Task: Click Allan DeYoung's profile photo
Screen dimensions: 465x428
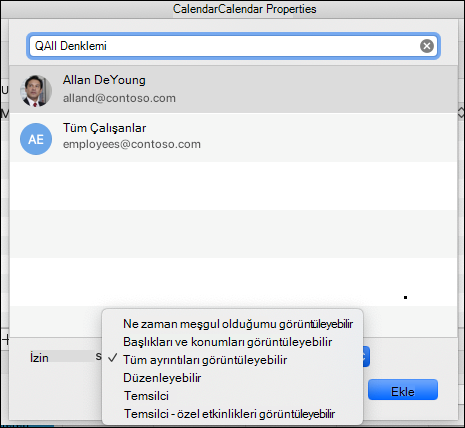Action: click(36, 91)
